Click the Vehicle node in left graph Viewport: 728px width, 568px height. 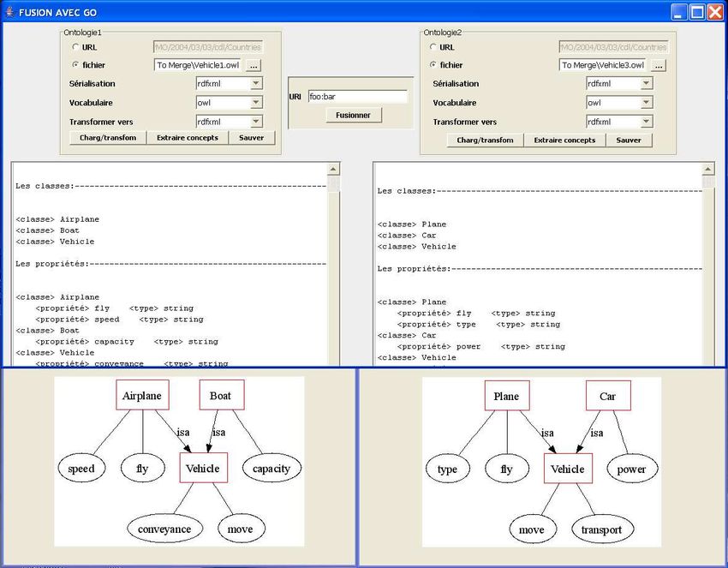tap(203, 468)
